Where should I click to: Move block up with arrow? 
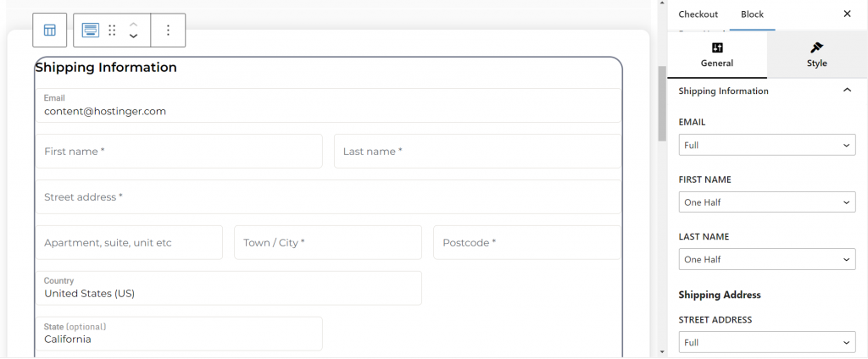133,25
